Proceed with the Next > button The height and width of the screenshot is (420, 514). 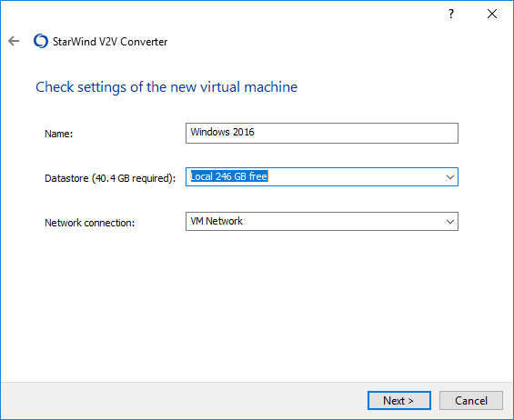point(399,400)
